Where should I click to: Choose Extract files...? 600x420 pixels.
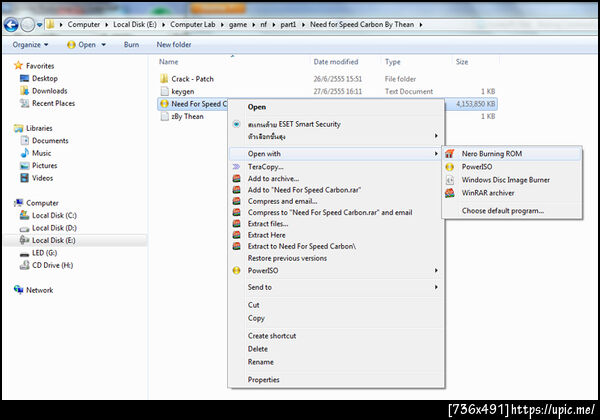pyautogui.click(x=268, y=224)
